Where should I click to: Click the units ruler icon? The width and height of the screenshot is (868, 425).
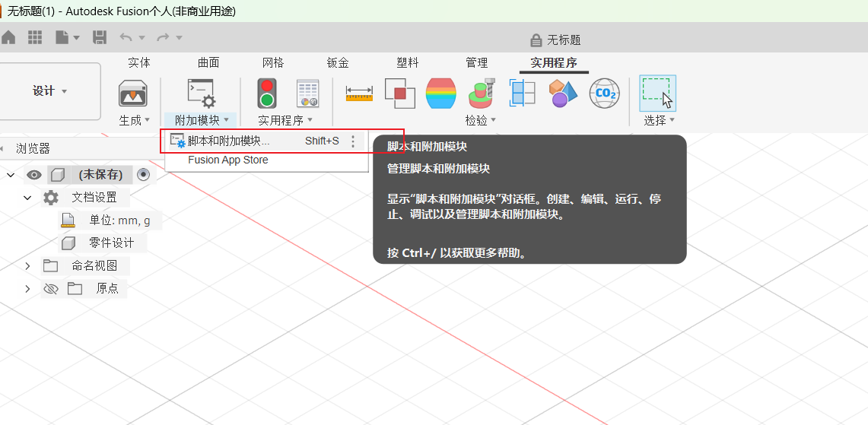(x=68, y=220)
